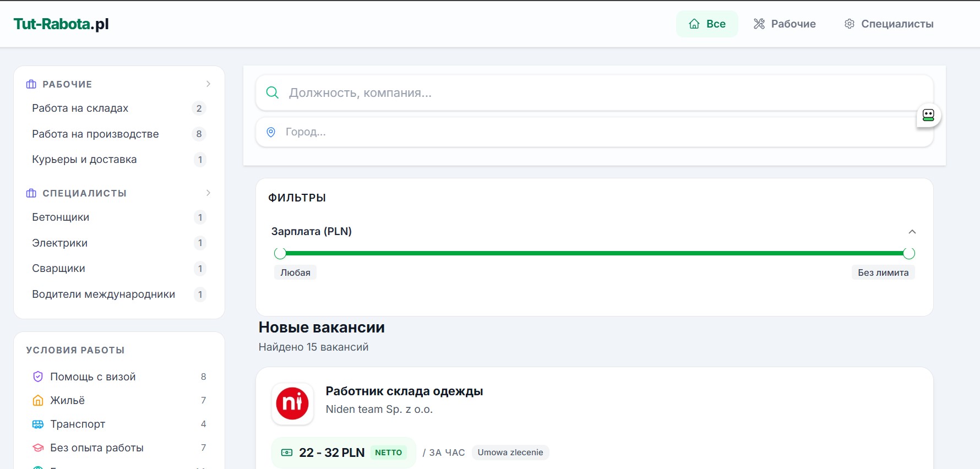Screen dimensions: 980x469
Task: Filter by Транспорт condition
Action: point(119,424)
